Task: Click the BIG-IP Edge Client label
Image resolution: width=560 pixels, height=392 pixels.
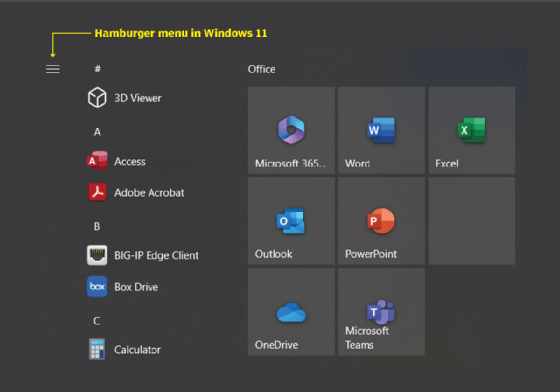Action: [156, 256]
